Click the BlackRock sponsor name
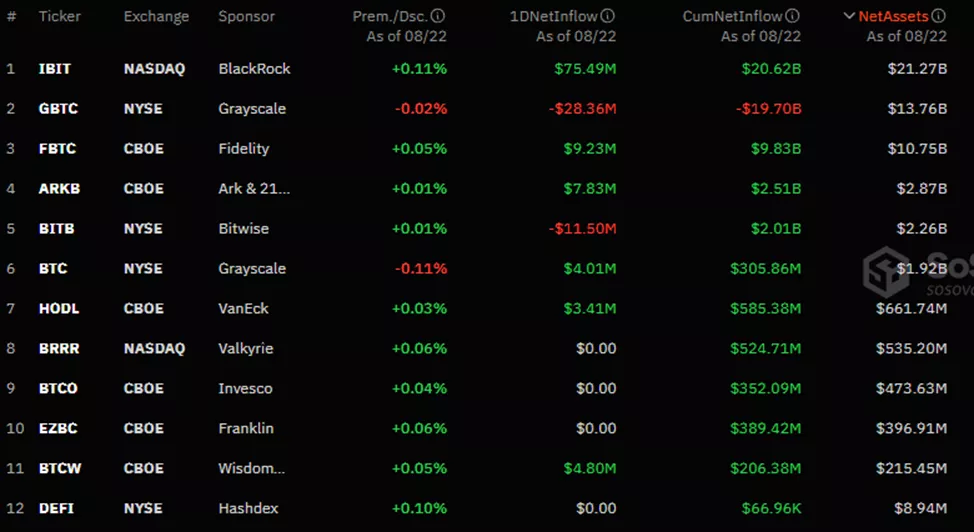974x532 pixels. pyautogui.click(x=254, y=69)
